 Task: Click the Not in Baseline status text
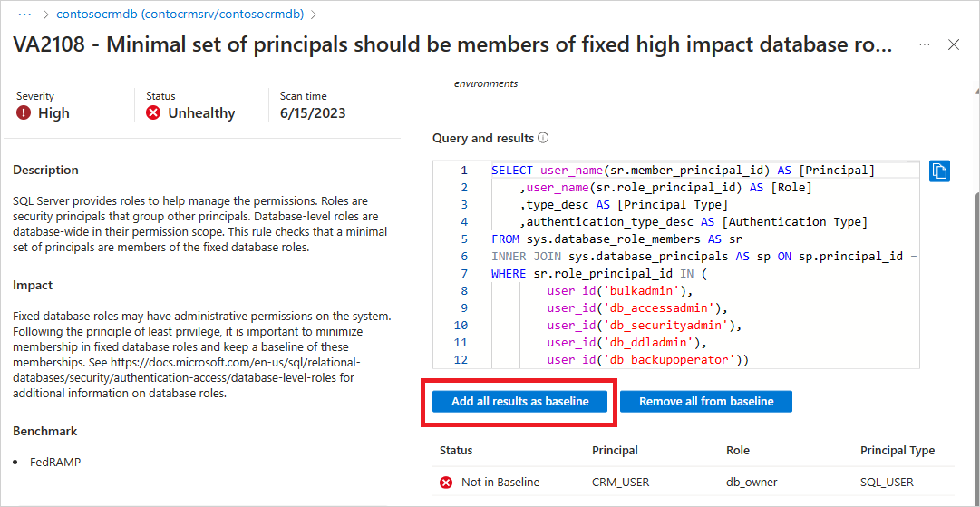coord(500,483)
